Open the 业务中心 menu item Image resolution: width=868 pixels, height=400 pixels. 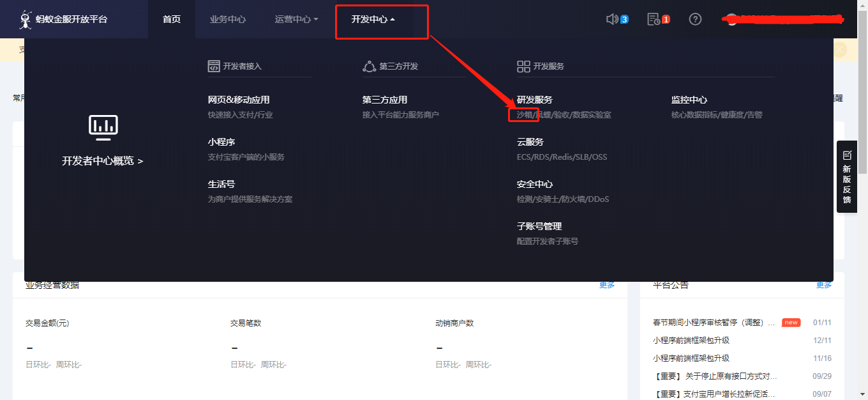228,19
